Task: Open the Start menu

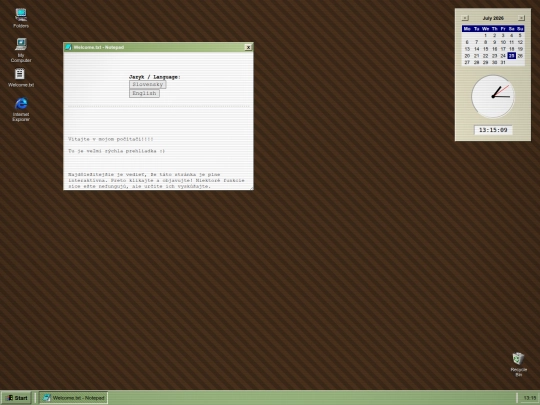Action: coord(17,398)
